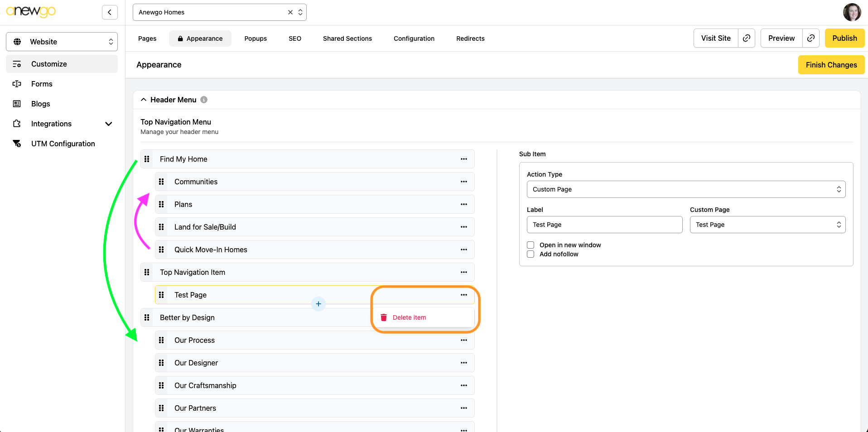The height and width of the screenshot is (432, 868).
Task: Clear the Anewgo Homes selection
Action: tap(290, 12)
